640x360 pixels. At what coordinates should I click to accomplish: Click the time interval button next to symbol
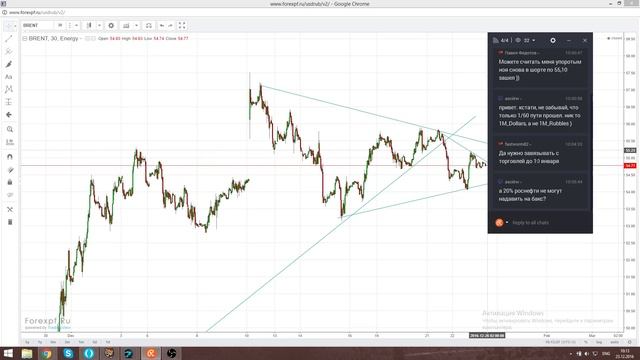[60, 25]
